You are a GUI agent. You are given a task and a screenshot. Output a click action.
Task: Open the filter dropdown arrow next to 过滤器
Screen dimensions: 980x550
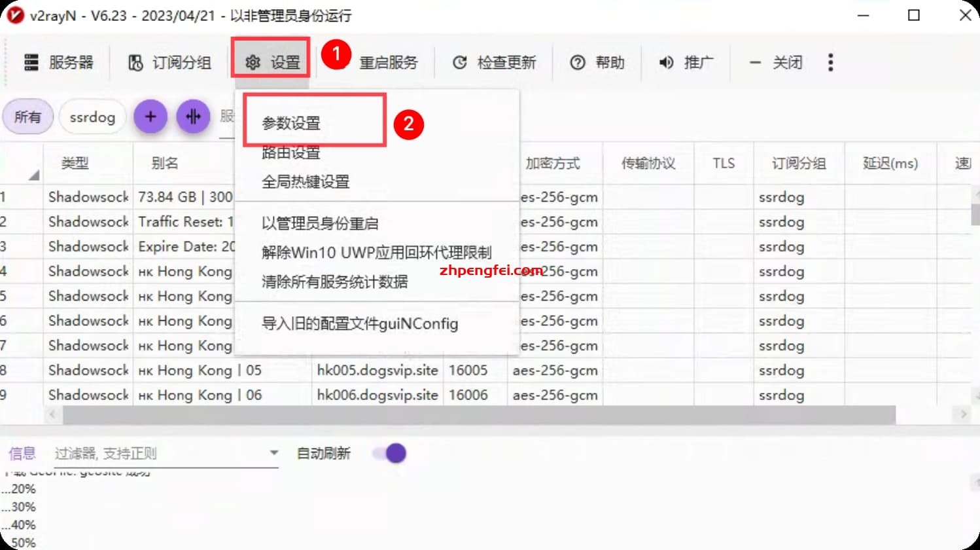click(273, 452)
